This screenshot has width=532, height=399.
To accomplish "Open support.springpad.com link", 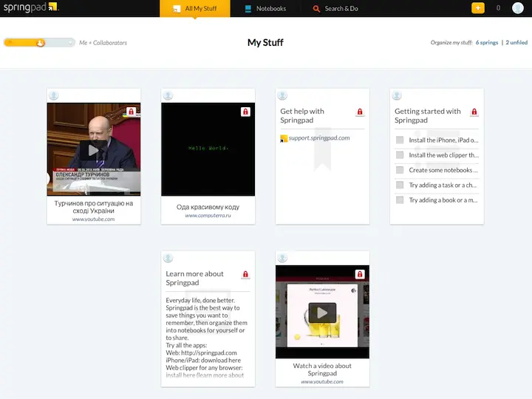I will [x=319, y=137].
